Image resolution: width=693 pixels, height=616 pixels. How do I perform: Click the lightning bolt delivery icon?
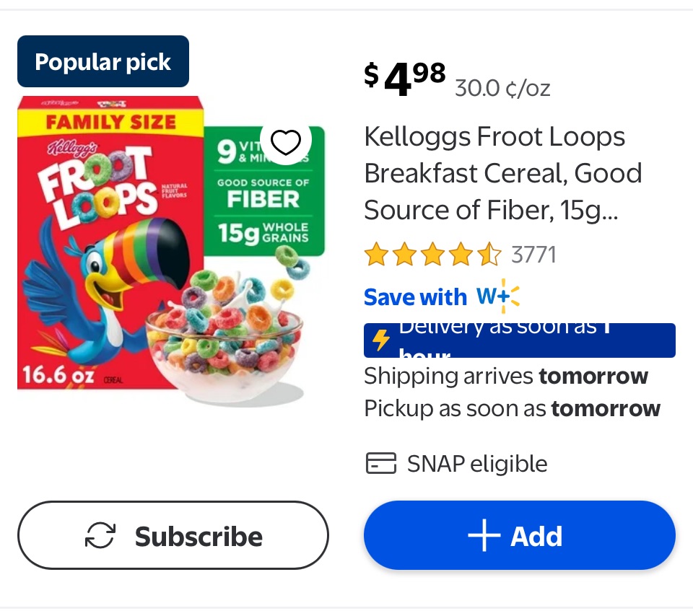point(381,340)
